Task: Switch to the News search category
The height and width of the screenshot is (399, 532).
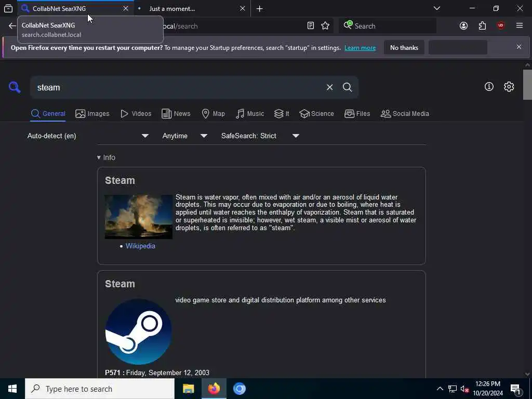Action: pyautogui.click(x=176, y=114)
